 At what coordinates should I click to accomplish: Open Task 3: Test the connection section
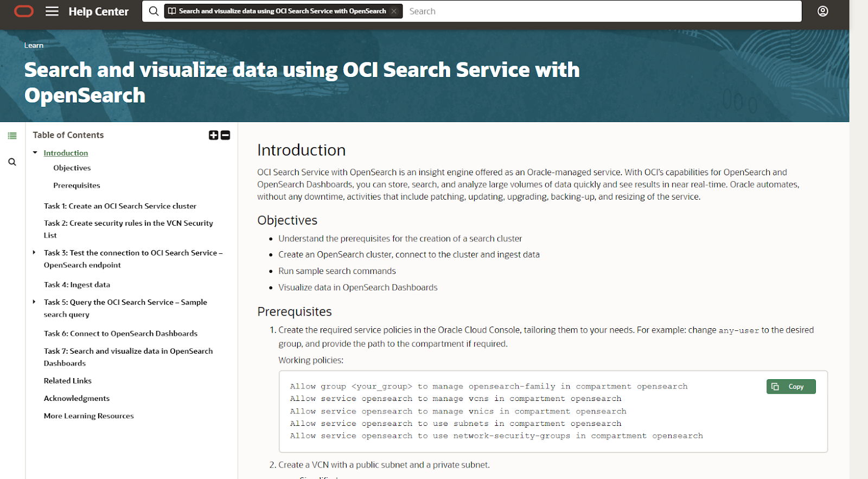pyautogui.click(x=133, y=259)
